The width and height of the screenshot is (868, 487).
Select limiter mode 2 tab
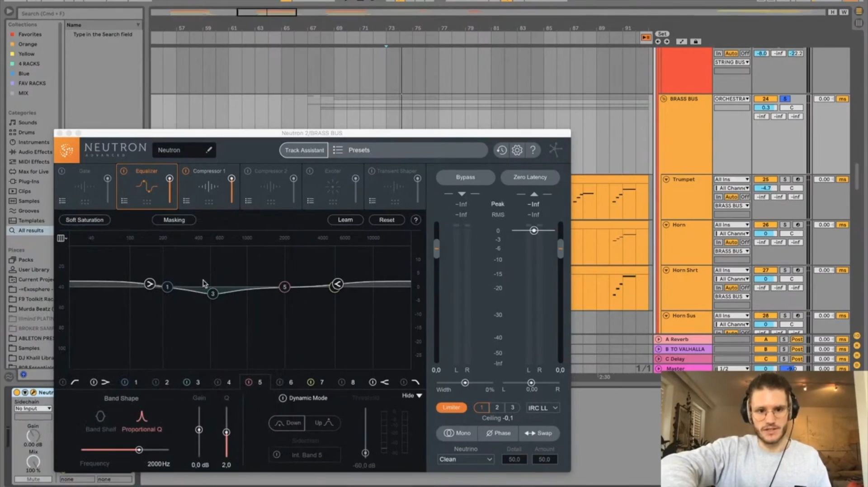pyautogui.click(x=497, y=407)
